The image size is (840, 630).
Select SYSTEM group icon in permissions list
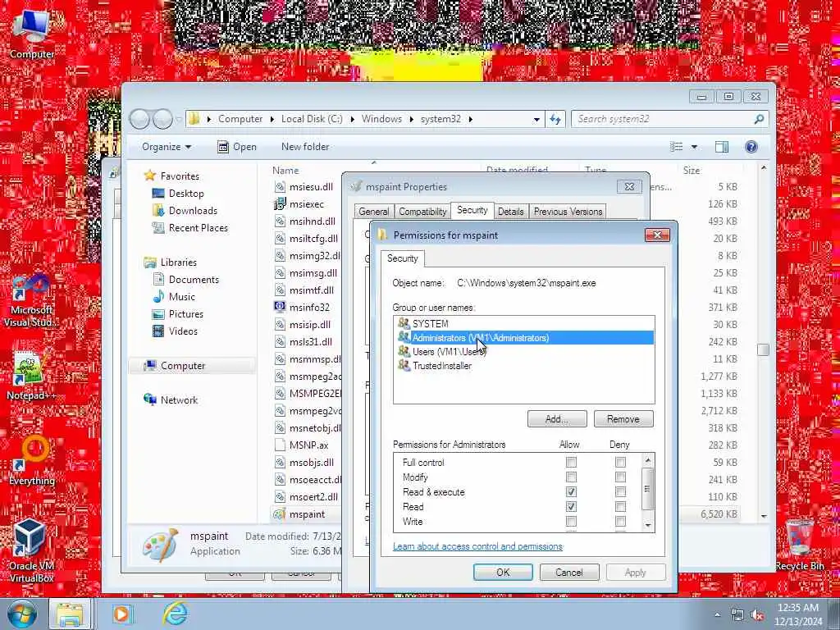pyautogui.click(x=404, y=323)
